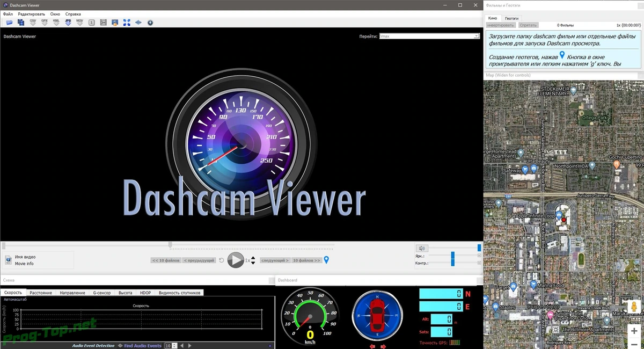Viewport: 644px width, 349px height.
Task: Adjust the playback speed 1x stepper arrows
Action: pyautogui.click(x=253, y=260)
